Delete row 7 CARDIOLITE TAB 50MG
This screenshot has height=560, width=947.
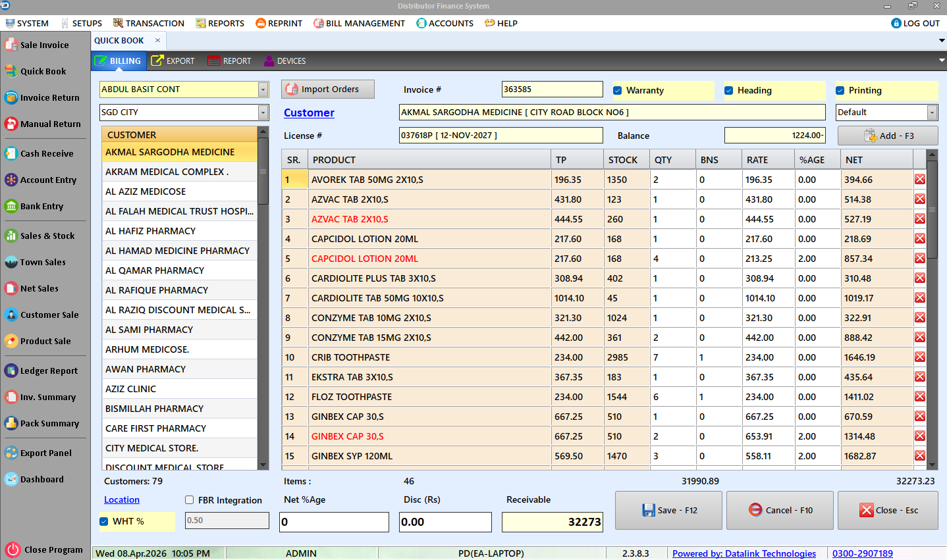pos(920,297)
